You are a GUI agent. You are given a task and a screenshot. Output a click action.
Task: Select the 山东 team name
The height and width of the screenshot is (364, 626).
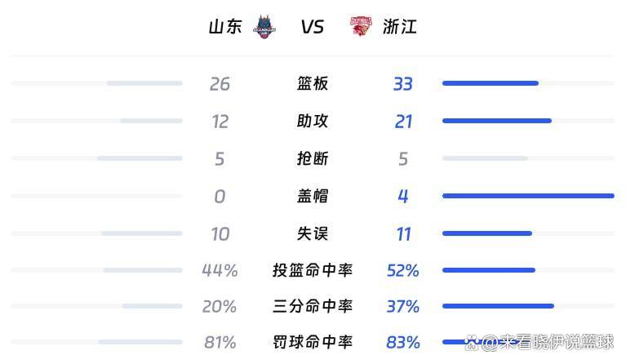click(225, 27)
